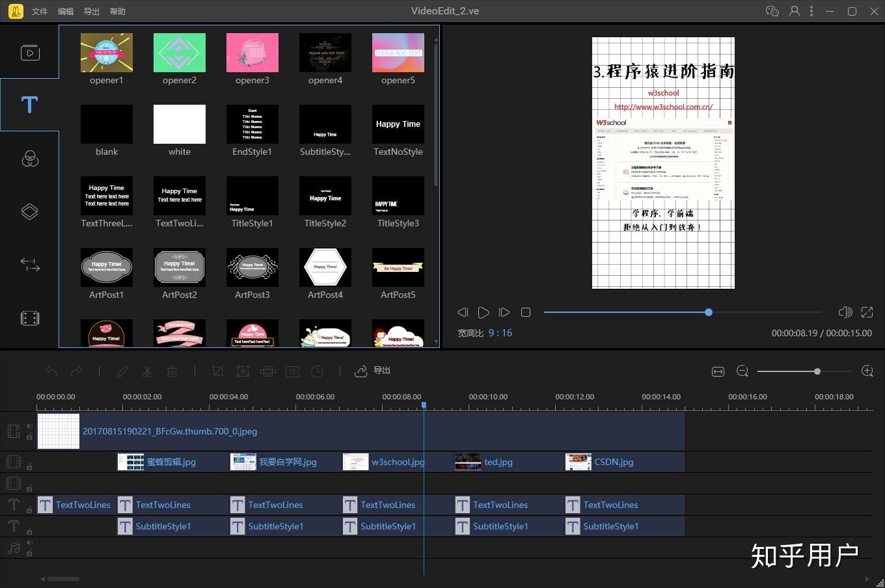Mute preview volume speaker icon
The height and width of the screenshot is (588, 885).
(845, 312)
